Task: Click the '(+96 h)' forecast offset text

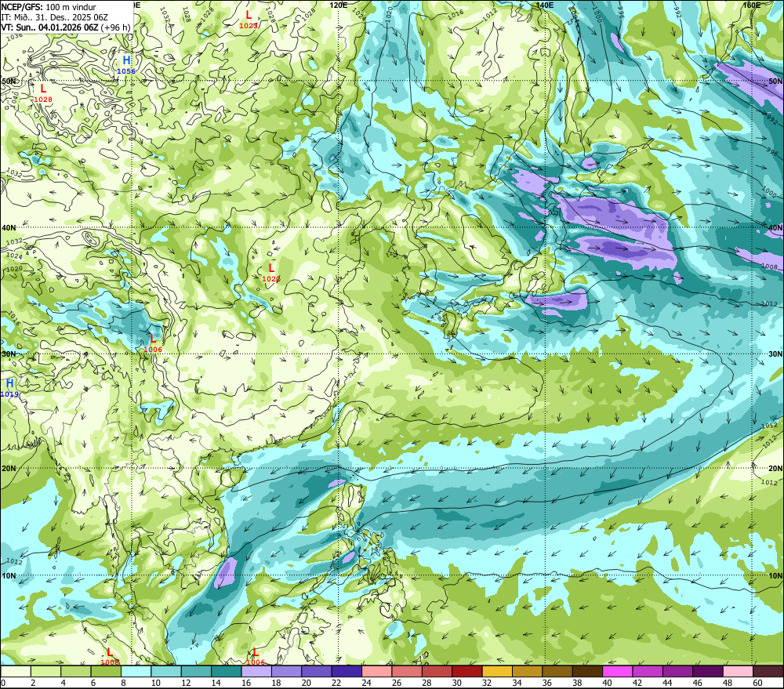Action: pos(115,27)
